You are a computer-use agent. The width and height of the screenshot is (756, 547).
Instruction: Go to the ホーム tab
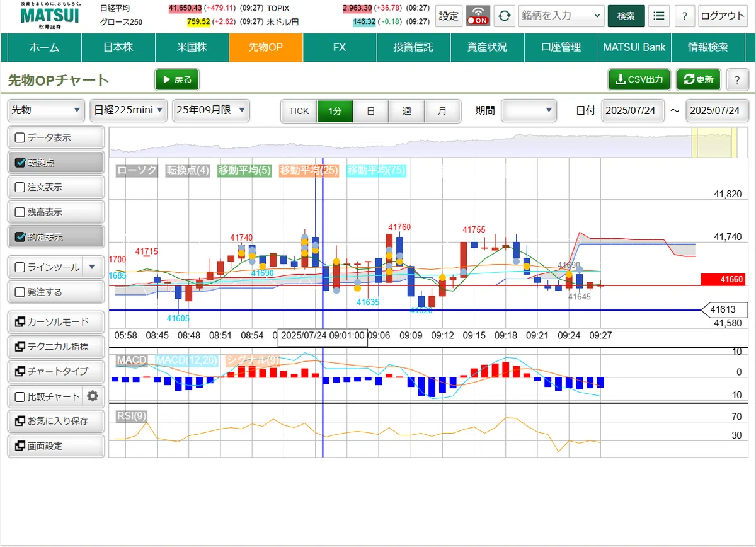click(44, 47)
